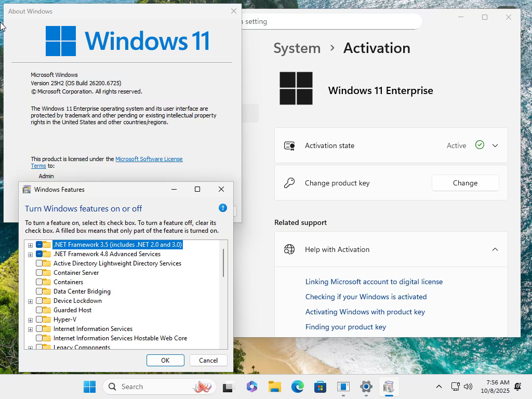Click the Windows Start button
This screenshot has width=532, height=399.
(x=89, y=387)
